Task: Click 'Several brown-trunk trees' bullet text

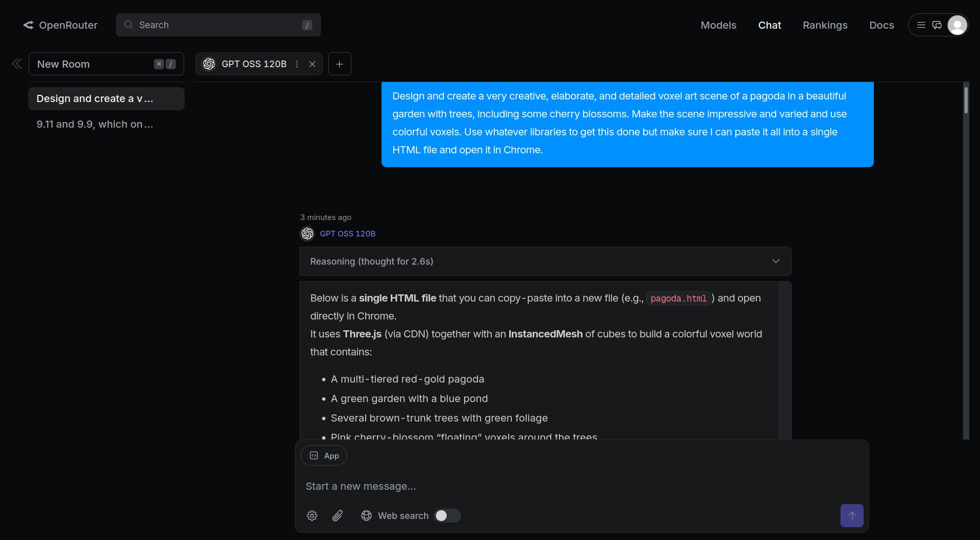Action: pos(439,418)
